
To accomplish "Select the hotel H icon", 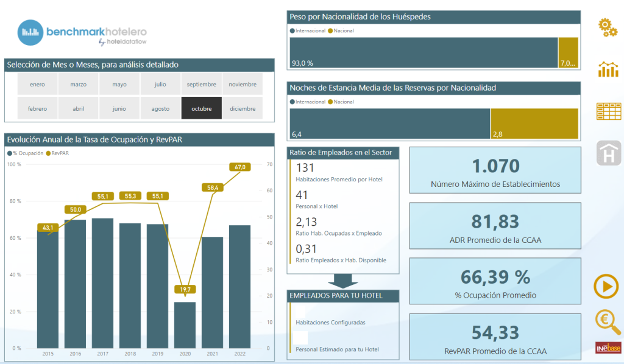I will tap(609, 153).
